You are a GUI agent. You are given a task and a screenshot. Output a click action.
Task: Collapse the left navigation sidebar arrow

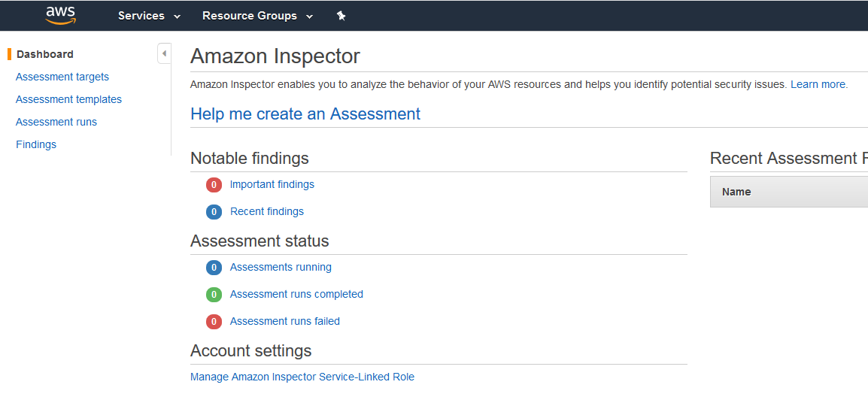click(x=165, y=53)
